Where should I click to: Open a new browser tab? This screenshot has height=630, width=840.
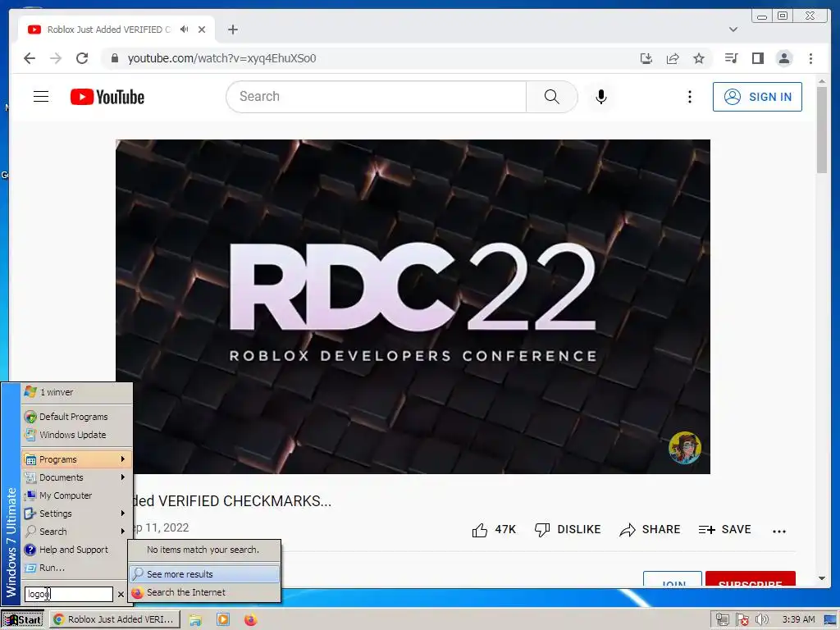pyautogui.click(x=232, y=30)
